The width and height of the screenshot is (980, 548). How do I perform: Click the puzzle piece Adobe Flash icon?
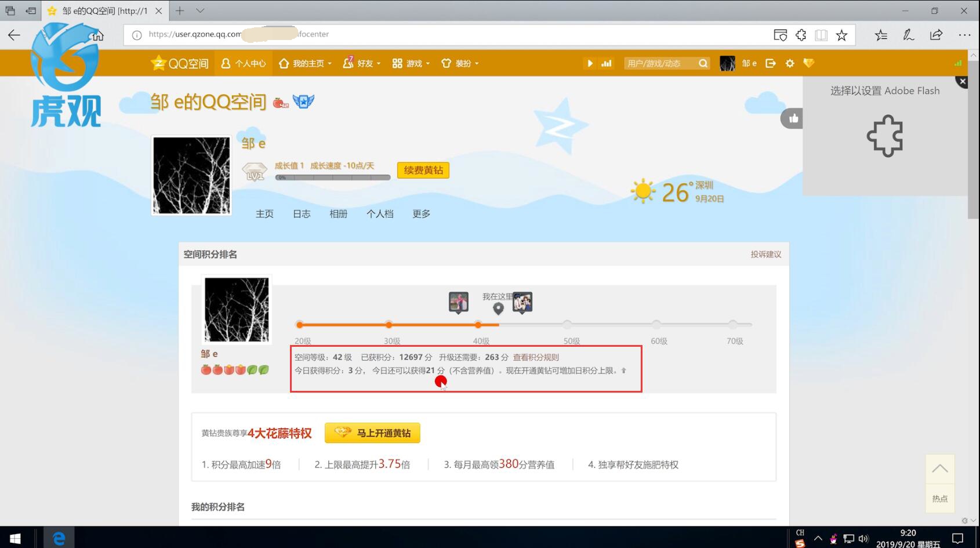pyautogui.click(x=885, y=137)
